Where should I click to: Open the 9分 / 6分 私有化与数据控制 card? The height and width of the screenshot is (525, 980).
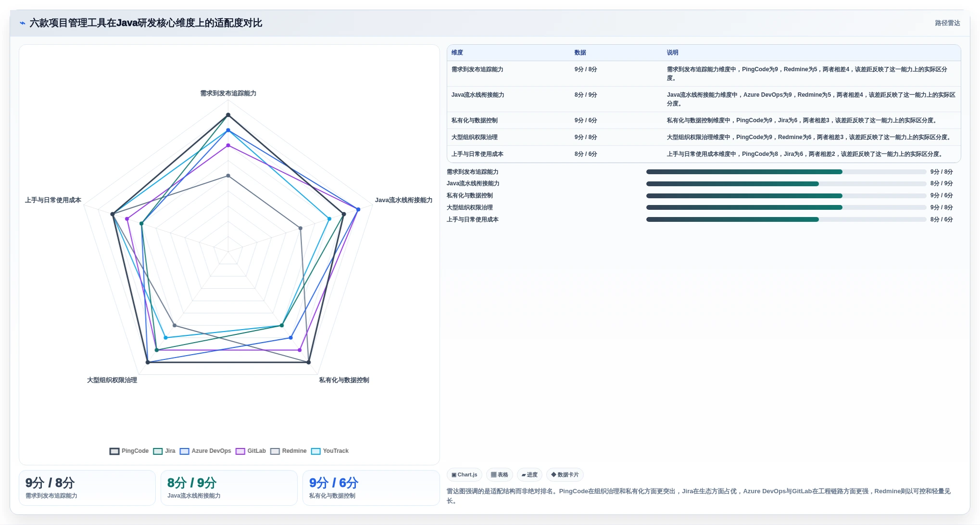[x=371, y=488]
